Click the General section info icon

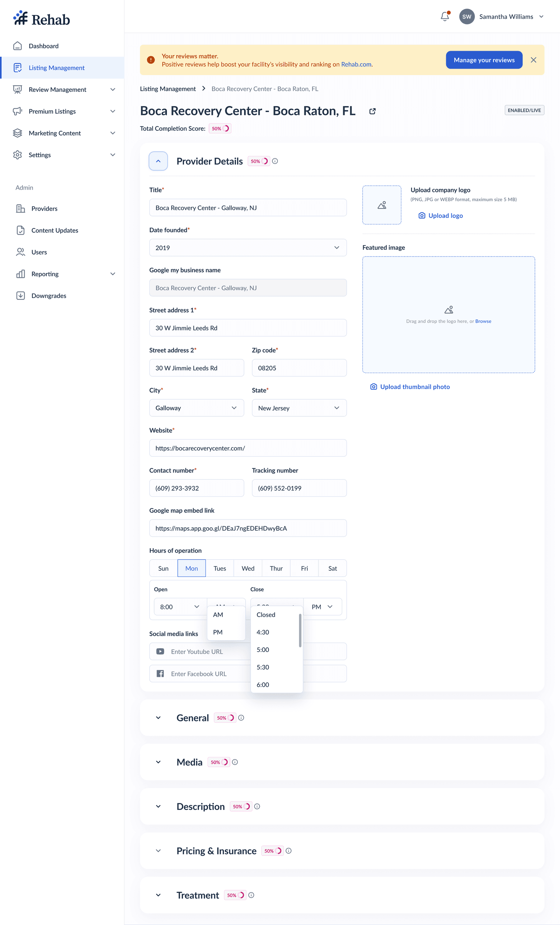(241, 718)
